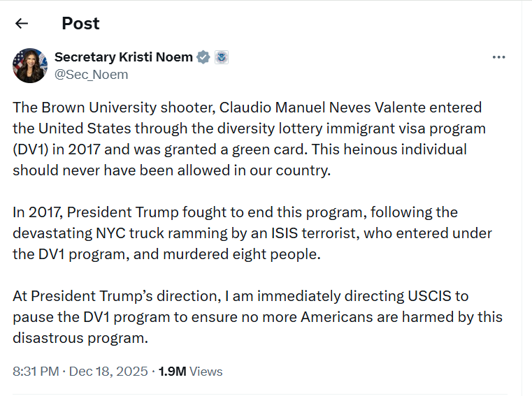View the 1.9M Views count
Viewport: 532px width, 396px height.
(x=191, y=372)
